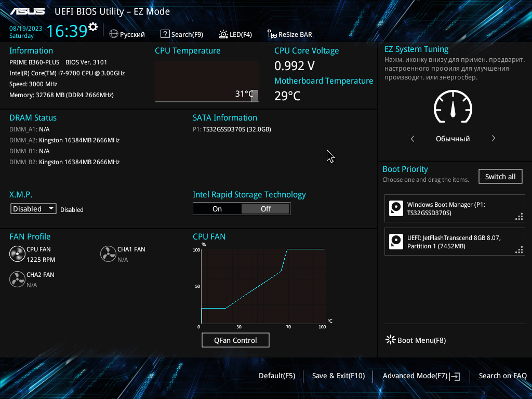Click the Switch all button
Viewport: 532px width, 399px height.
tap(500, 177)
